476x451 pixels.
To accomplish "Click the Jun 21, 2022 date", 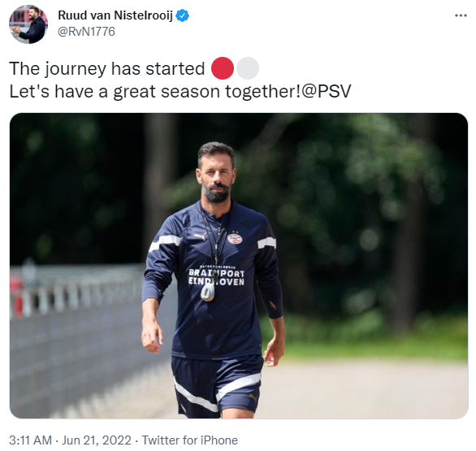I will [x=97, y=440].
